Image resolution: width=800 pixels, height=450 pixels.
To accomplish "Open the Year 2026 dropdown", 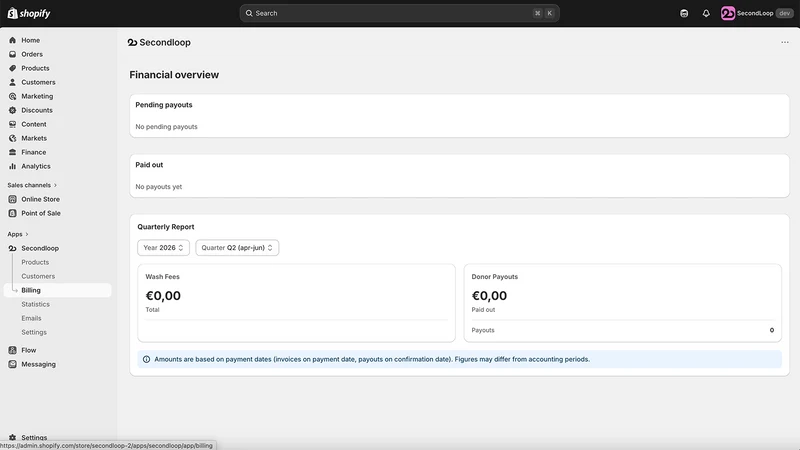I will click(163, 247).
